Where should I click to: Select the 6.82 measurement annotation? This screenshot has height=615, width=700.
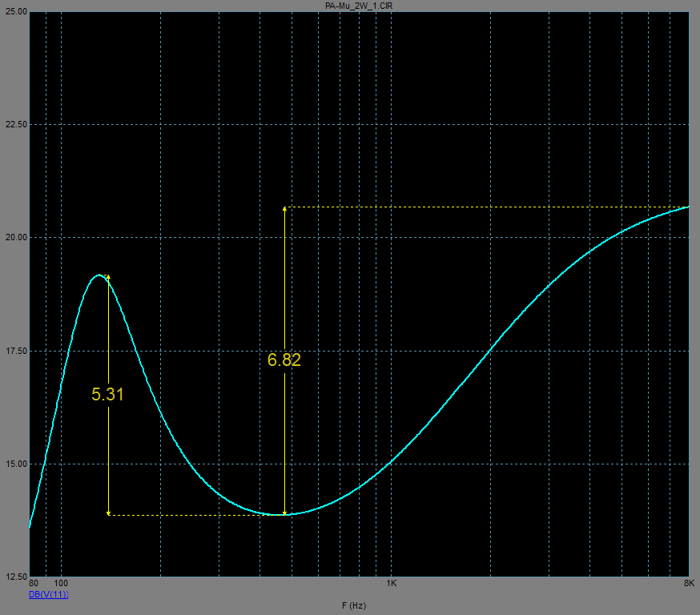284,360
